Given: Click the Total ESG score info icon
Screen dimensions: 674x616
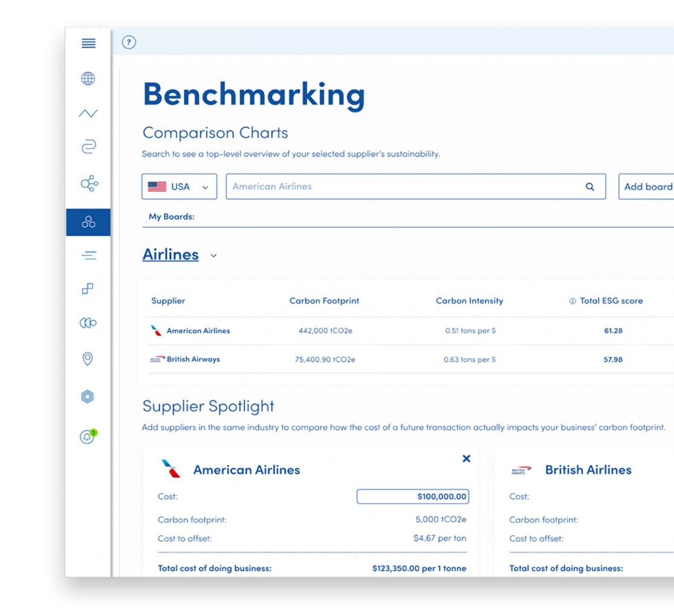Looking at the screenshot, I should tap(572, 301).
